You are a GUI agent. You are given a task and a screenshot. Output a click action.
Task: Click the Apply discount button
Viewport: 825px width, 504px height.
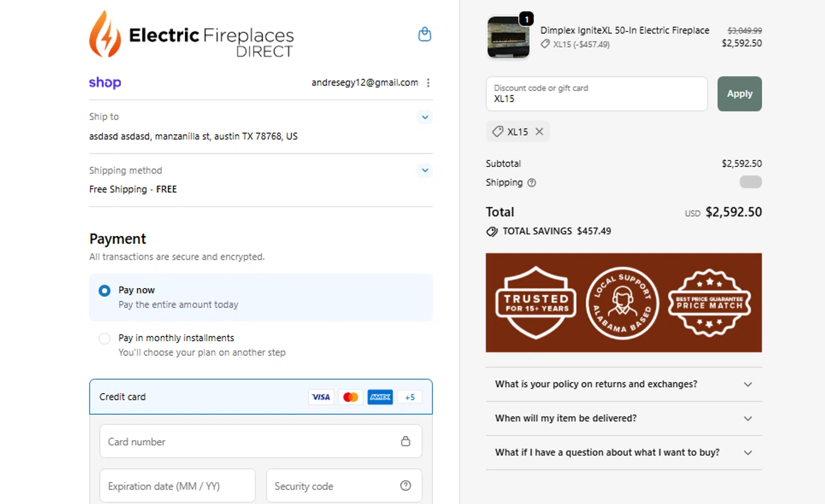739,94
